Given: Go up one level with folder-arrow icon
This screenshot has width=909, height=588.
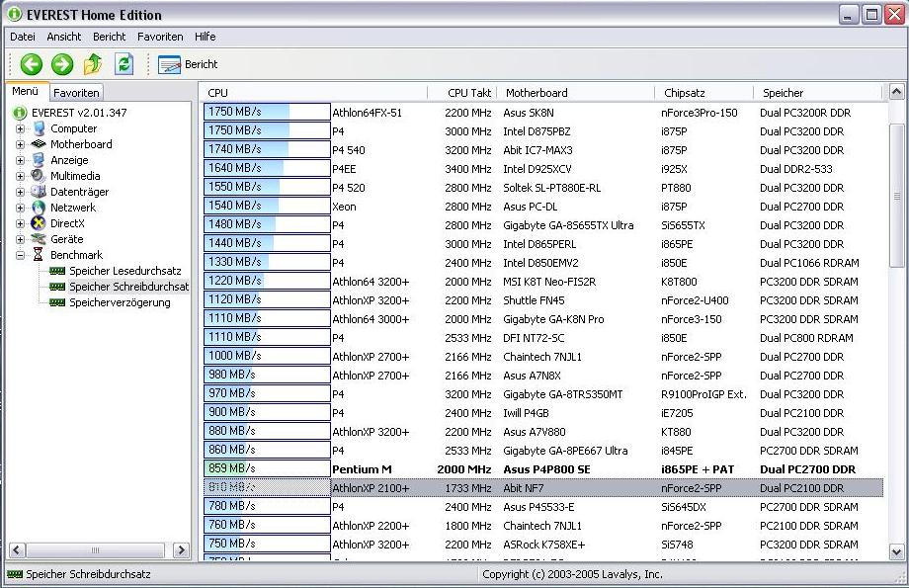Looking at the screenshot, I should pyautogui.click(x=93, y=64).
